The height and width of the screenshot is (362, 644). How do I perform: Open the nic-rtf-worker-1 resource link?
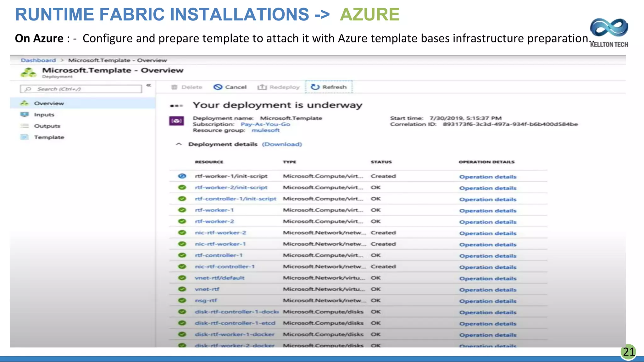coord(220,244)
